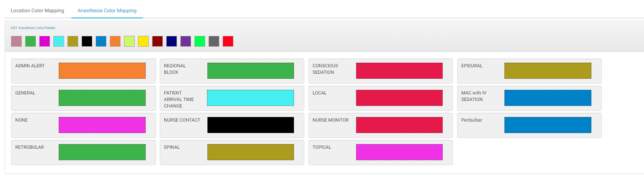The height and width of the screenshot is (177, 644).
Task: Click the TOPICAL magenta color box
Action: click(x=399, y=152)
